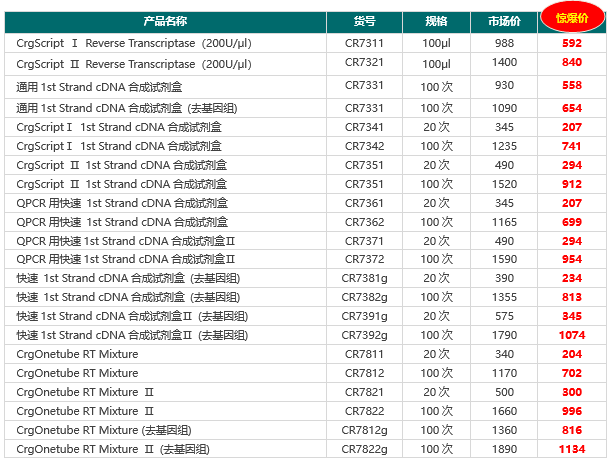The height and width of the screenshot is (465, 611).
Task: Click market price 1520
Action: click(504, 184)
